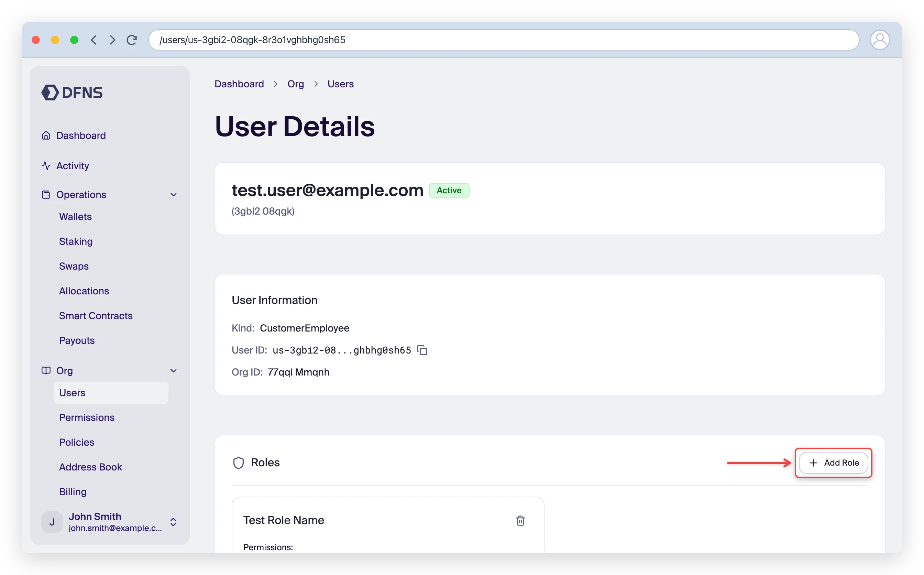This screenshot has width=924, height=575.
Task: Open the Swaps page
Action: point(74,266)
